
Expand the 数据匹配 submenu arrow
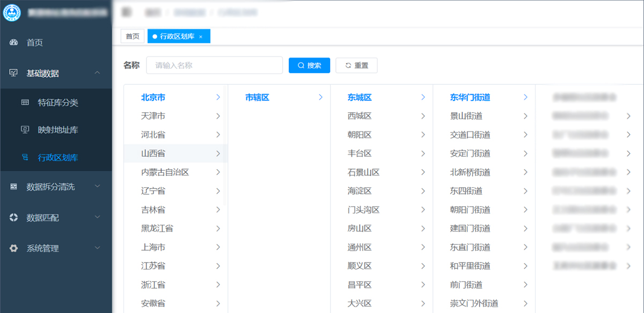[x=97, y=217]
